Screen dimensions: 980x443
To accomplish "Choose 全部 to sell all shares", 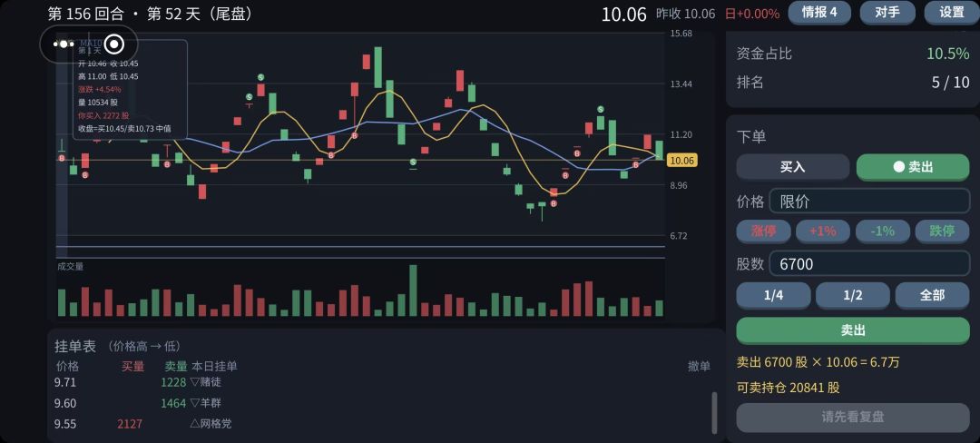I will point(932,296).
